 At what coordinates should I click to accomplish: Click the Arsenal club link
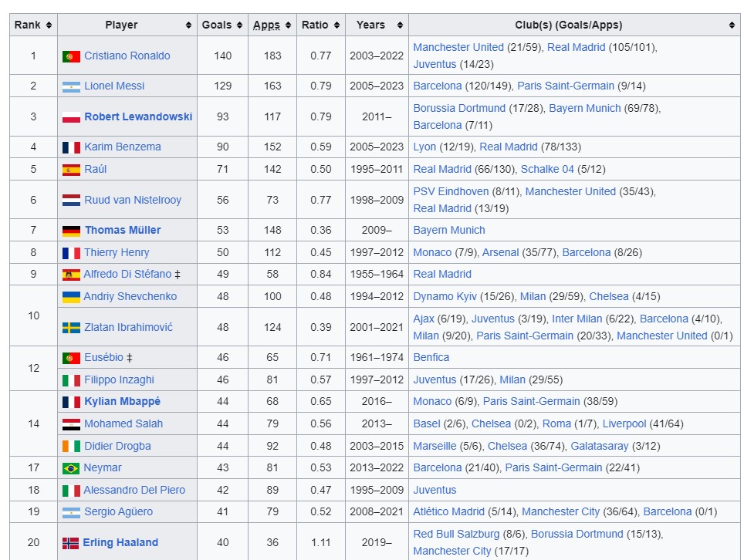[x=501, y=253]
